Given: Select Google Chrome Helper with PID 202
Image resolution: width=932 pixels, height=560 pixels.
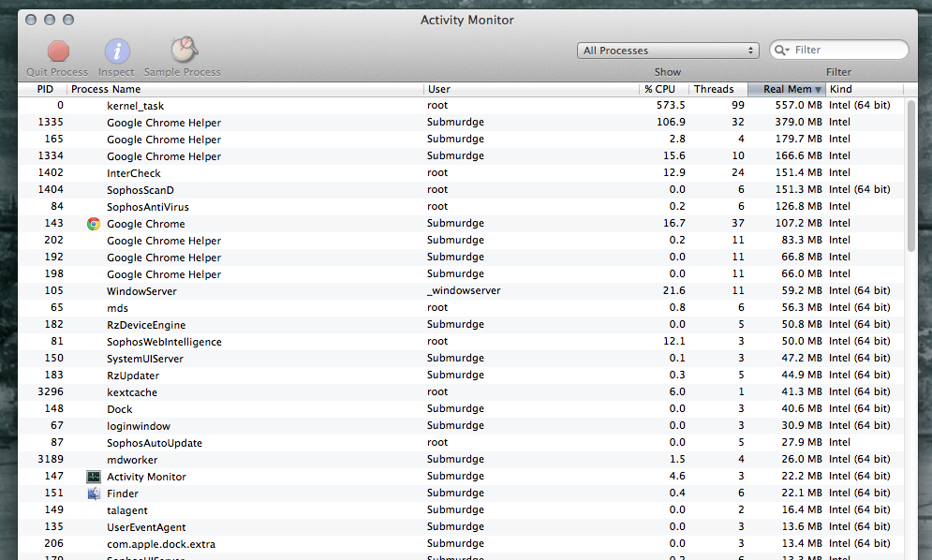Looking at the screenshot, I should [461, 240].
